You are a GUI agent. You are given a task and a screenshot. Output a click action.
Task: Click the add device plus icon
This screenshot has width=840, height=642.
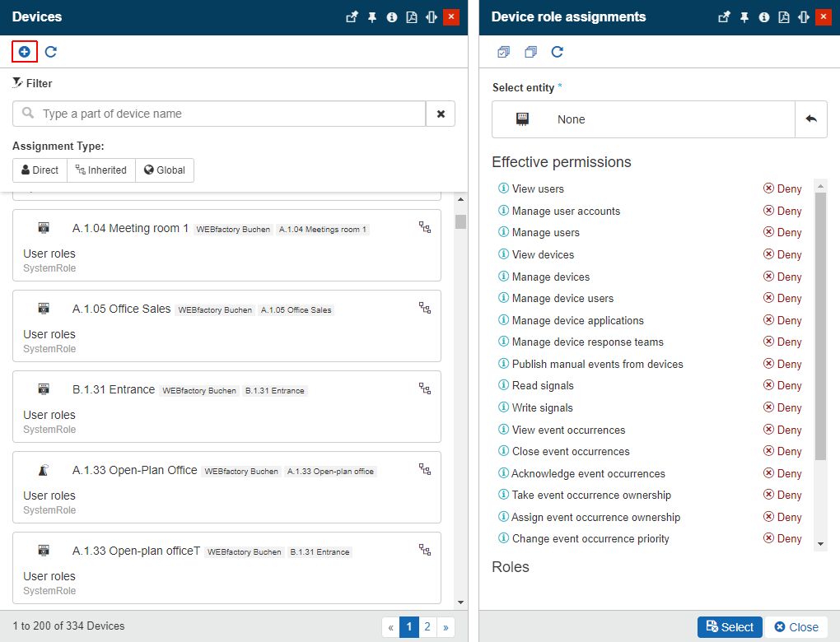(25, 52)
